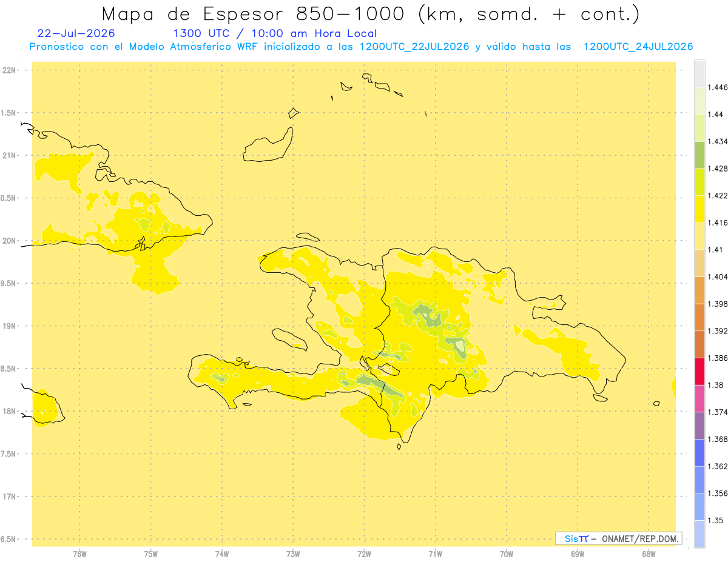Click the legend value 1.422
This screenshot has width=728, height=562.
pos(719,195)
